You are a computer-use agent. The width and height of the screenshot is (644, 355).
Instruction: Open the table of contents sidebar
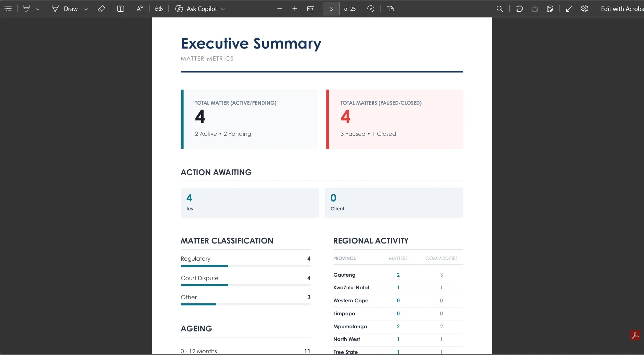click(8, 9)
